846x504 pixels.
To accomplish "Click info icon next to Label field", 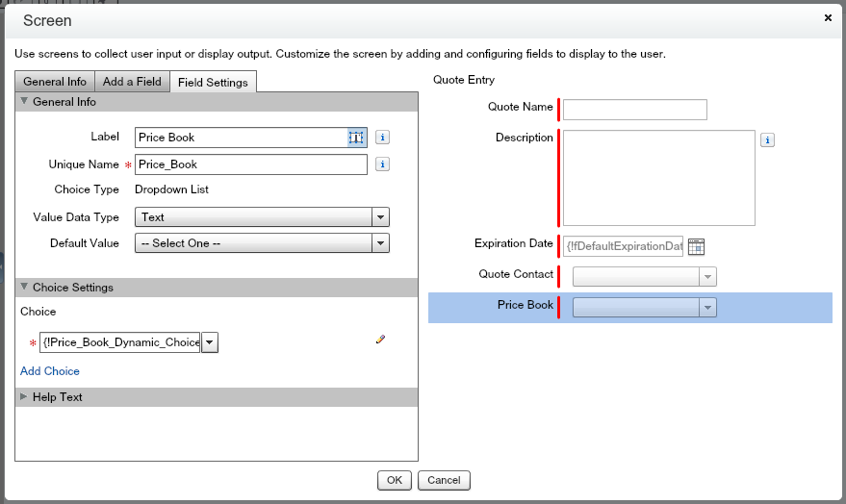I will (x=382, y=138).
